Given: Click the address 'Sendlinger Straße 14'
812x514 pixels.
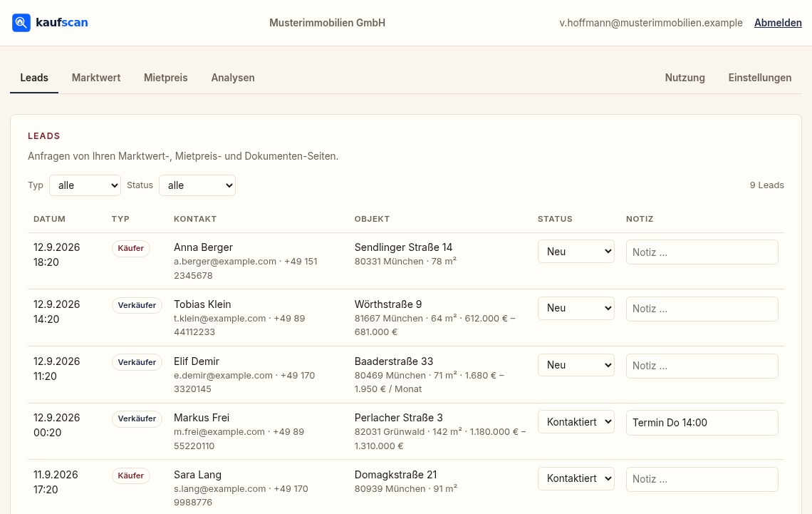Looking at the screenshot, I should (x=403, y=247).
